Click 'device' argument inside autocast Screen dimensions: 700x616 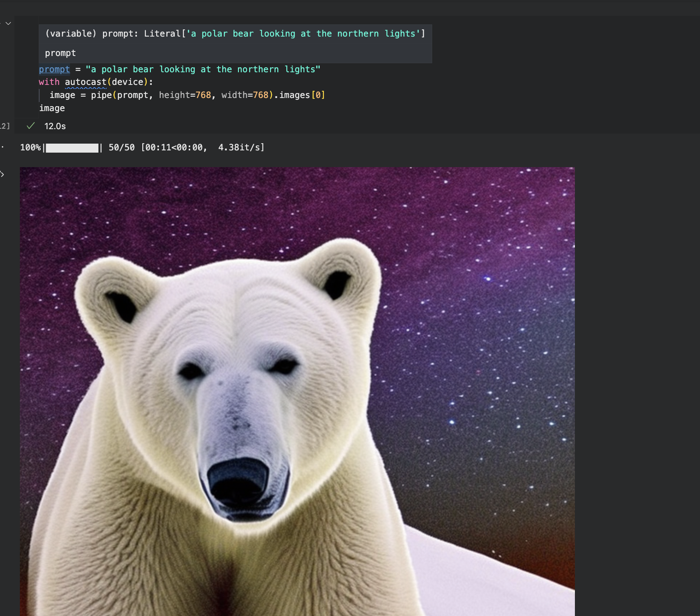[127, 82]
